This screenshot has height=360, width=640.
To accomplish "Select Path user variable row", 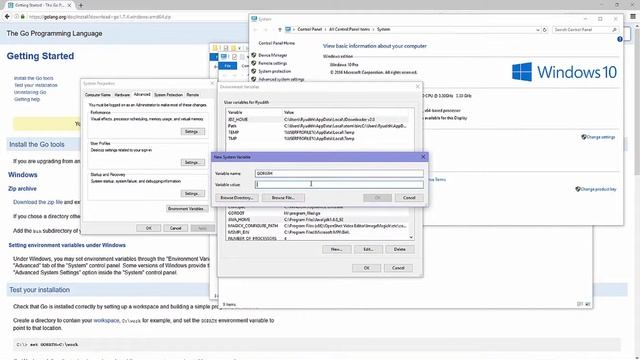I will click(x=317, y=126).
